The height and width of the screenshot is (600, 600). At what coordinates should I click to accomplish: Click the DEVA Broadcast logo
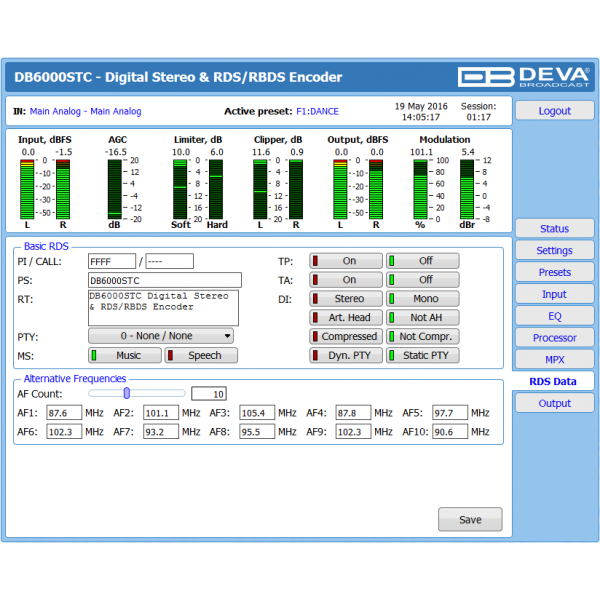tap(524, 77)
